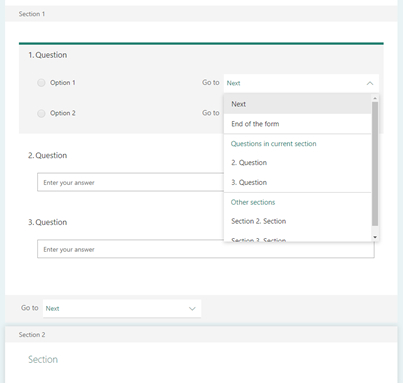Viewport: 403px width, 383px height.
Task: Click the dropdown list scrollbar thumb
Action: (375, 164)
